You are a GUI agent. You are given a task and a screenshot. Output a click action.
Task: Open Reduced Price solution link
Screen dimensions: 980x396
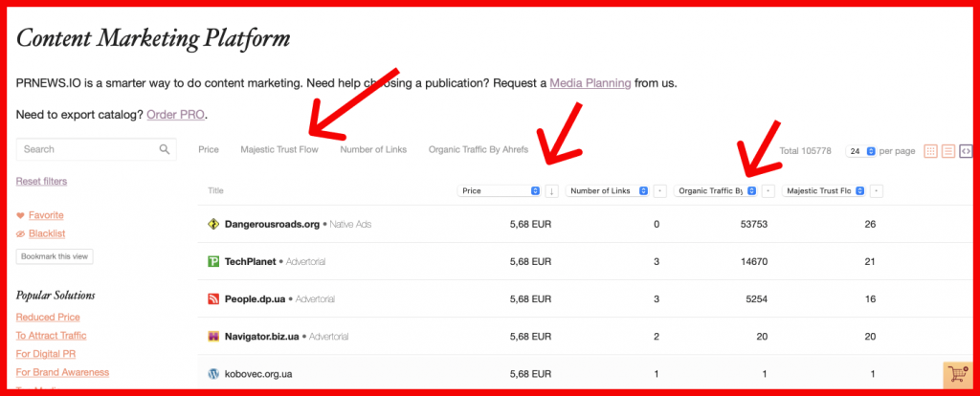coord(48,318)
